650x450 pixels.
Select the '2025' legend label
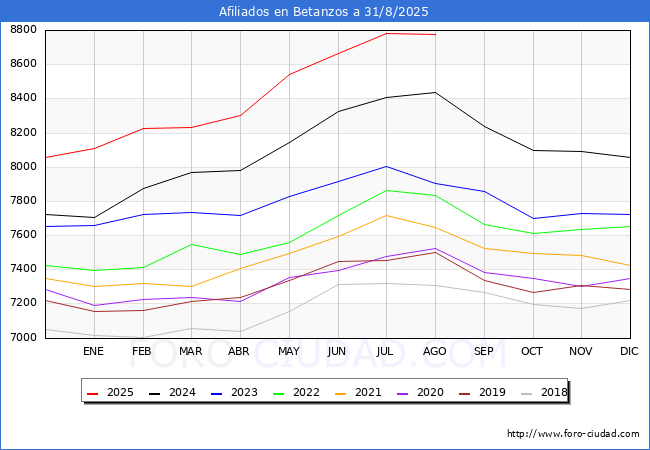(x=120, y=392)
